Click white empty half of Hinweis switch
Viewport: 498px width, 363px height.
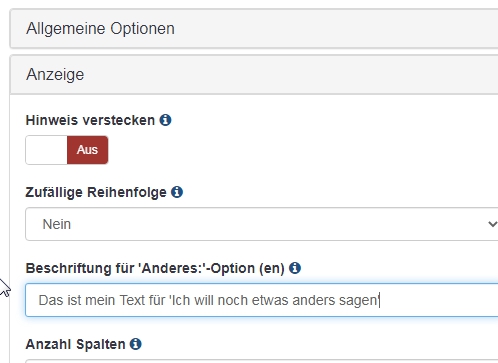[x=46, y=150]
